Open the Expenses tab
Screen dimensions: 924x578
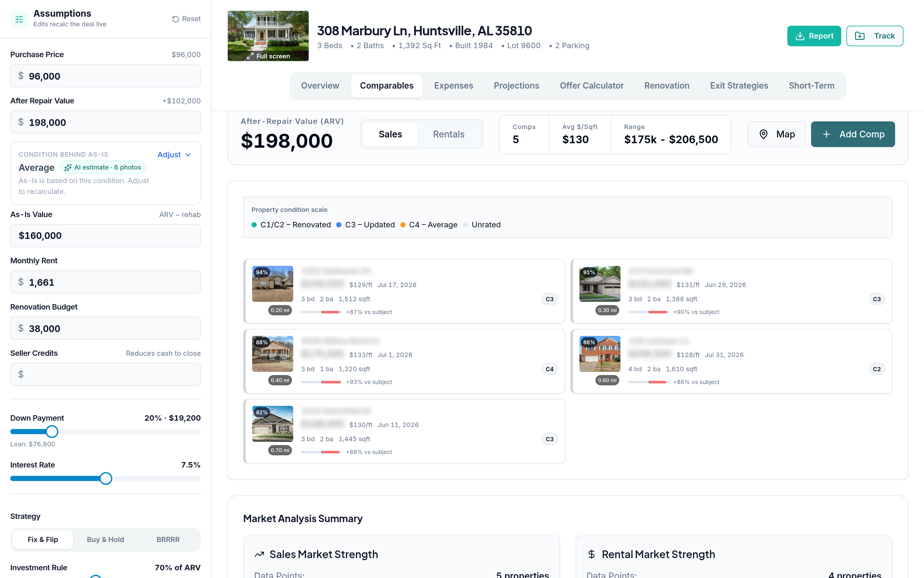pyautogui.click(x=453, y=86)
